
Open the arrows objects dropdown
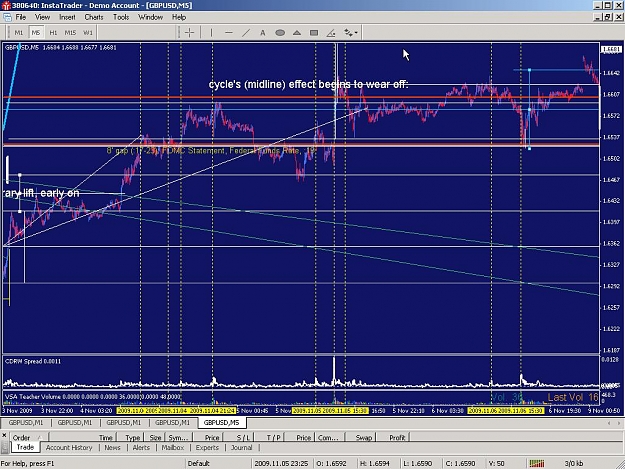coord(351,33)
